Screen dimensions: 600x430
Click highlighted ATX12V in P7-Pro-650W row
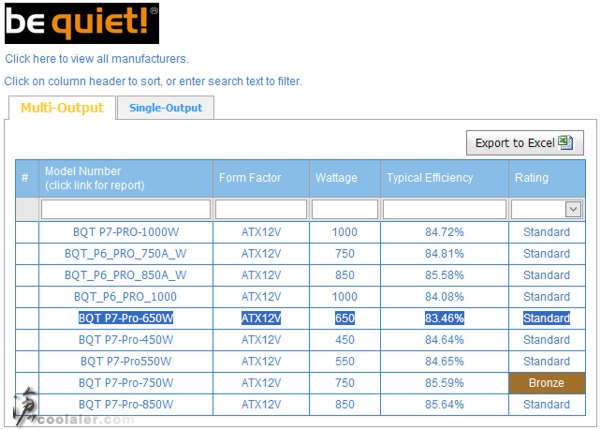(x=261, y=318)
